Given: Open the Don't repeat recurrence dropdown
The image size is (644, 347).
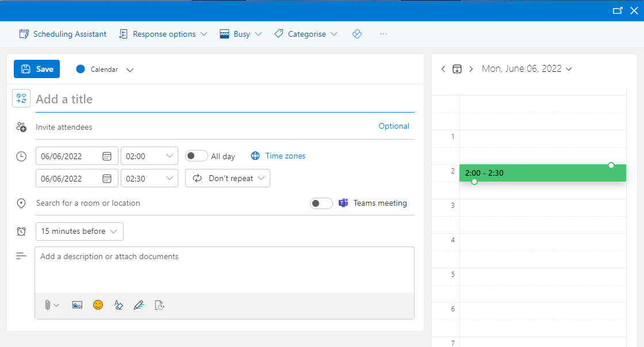Looking at the screenshot, I should coord(228,178).
